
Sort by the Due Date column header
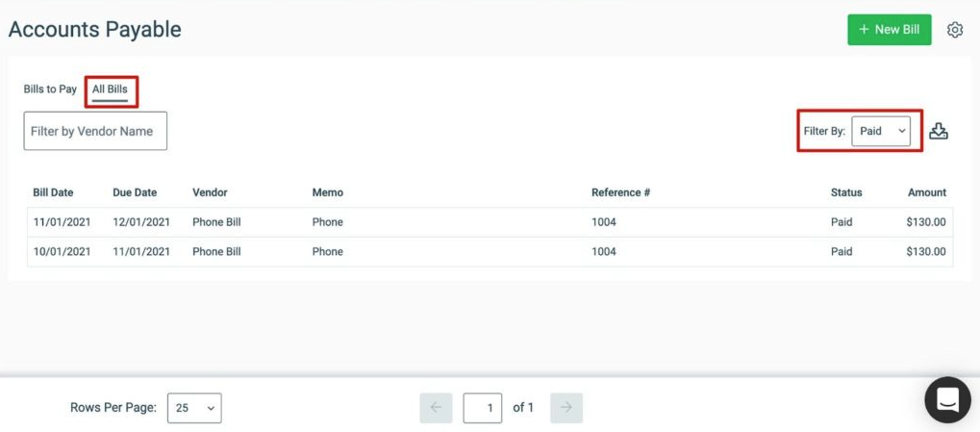pos(135,192)
